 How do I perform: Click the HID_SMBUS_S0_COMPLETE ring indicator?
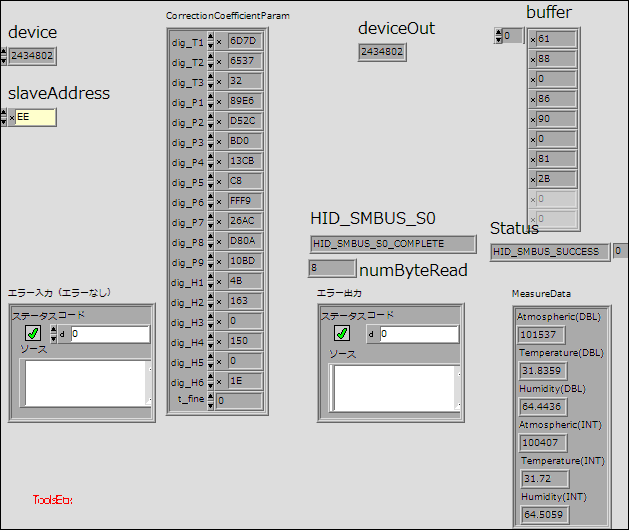[393, 244]
